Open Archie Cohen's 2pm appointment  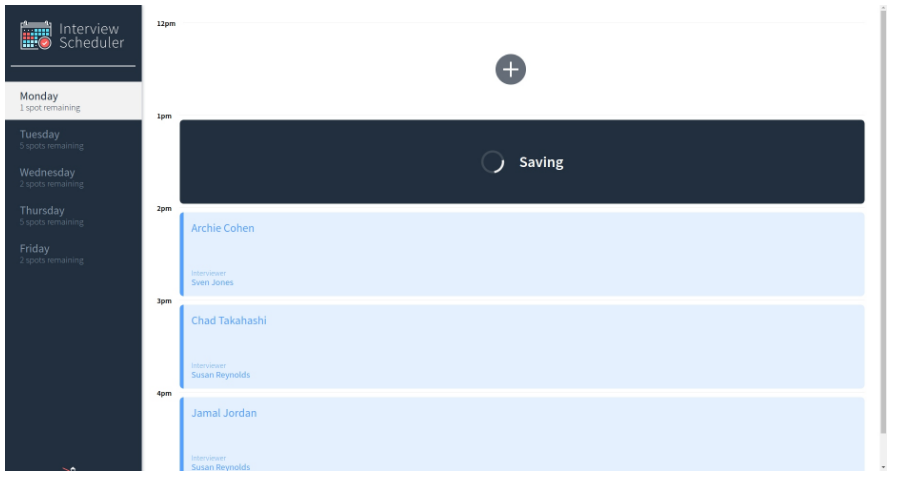pos(522,254)
